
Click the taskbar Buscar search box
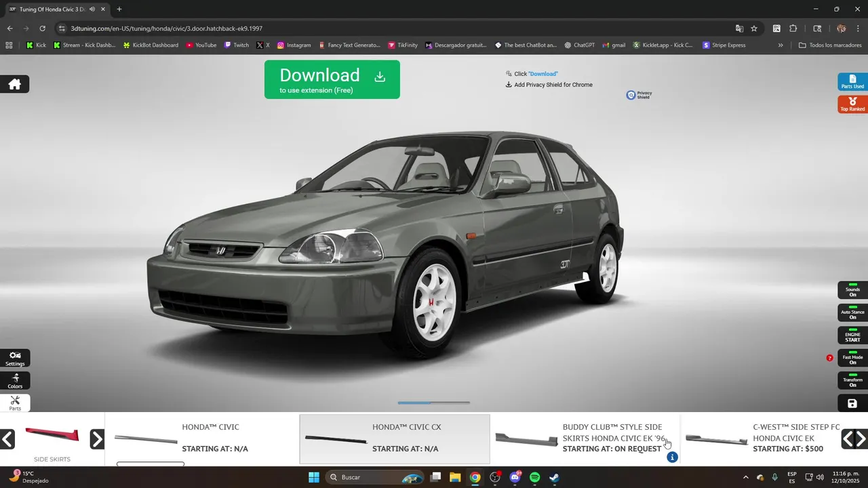coord(375,477)
